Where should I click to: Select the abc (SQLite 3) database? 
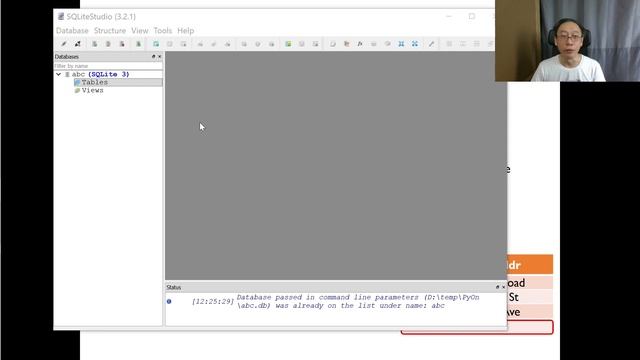pyautogui.click(x=100, y=74)
